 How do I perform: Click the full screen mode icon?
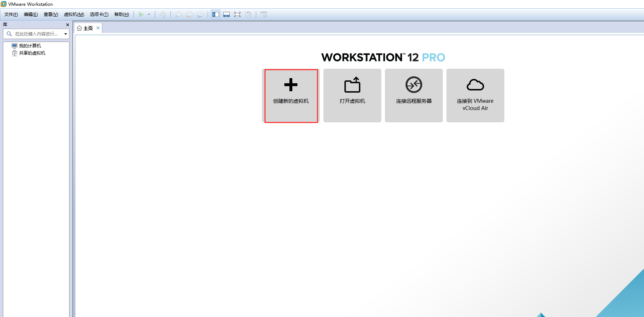(237, 14)
